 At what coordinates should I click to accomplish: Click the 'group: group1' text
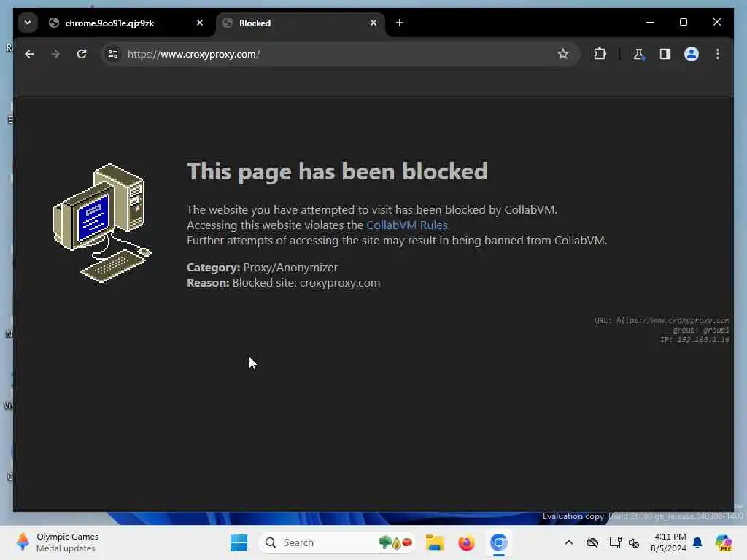tap(700, 330)
